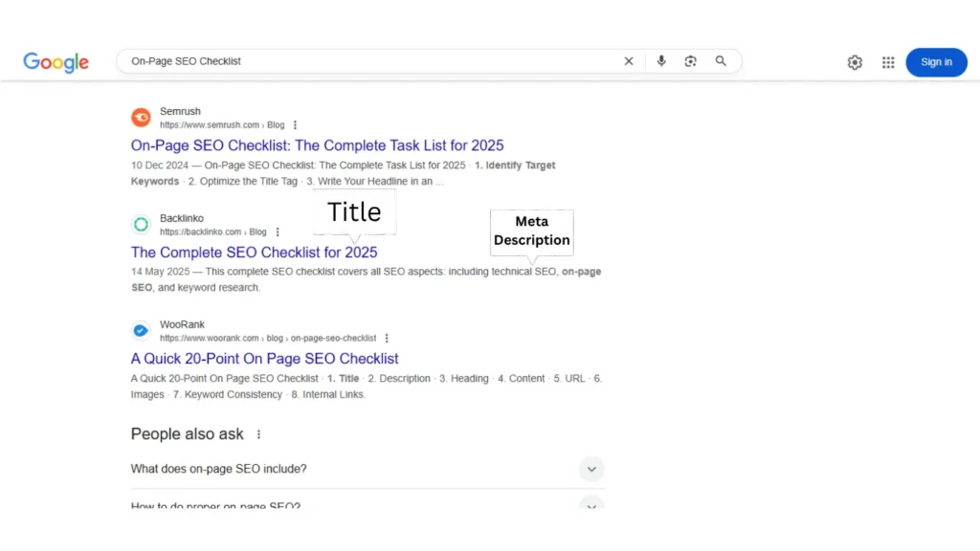
Task: Open more options for Semrush result
Action: [x=295, y=125]
